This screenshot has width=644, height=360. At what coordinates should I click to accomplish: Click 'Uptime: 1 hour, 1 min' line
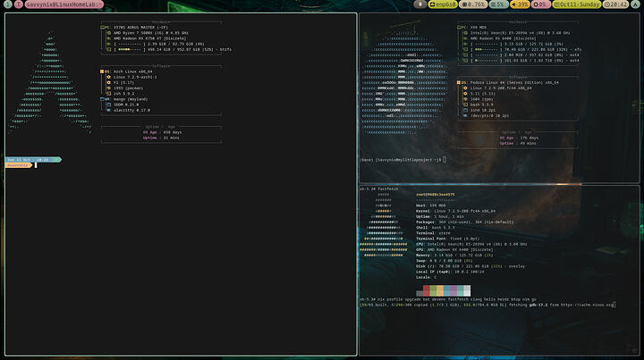pyautogui.click(x=440, y=216)
